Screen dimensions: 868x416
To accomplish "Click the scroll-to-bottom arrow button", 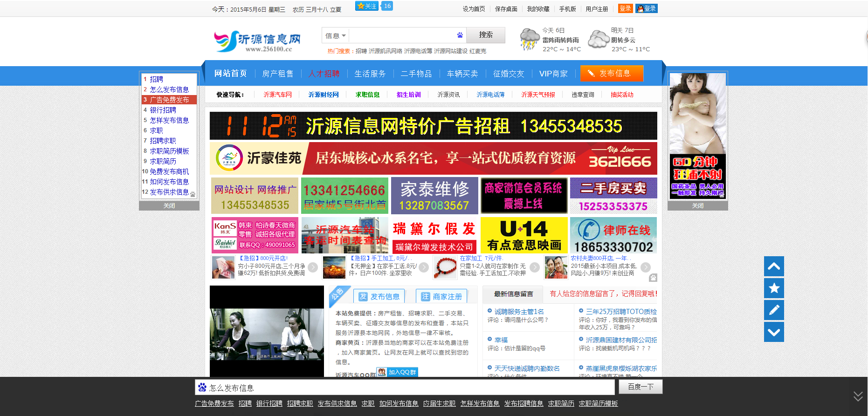I will (x=774, y=332).
